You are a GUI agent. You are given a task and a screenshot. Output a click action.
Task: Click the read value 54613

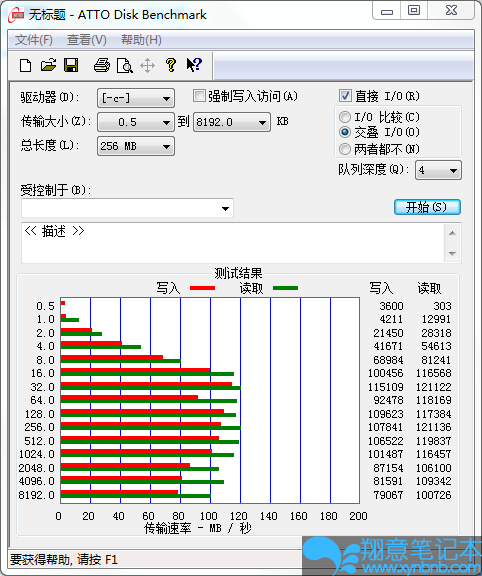coord(436,346)
